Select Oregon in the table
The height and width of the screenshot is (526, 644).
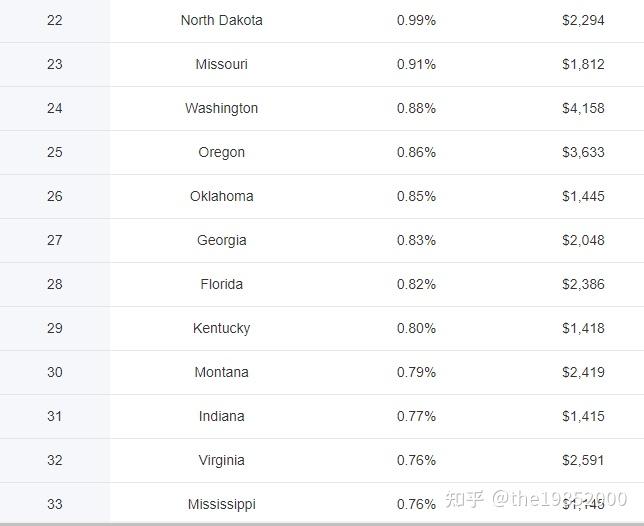222,152
